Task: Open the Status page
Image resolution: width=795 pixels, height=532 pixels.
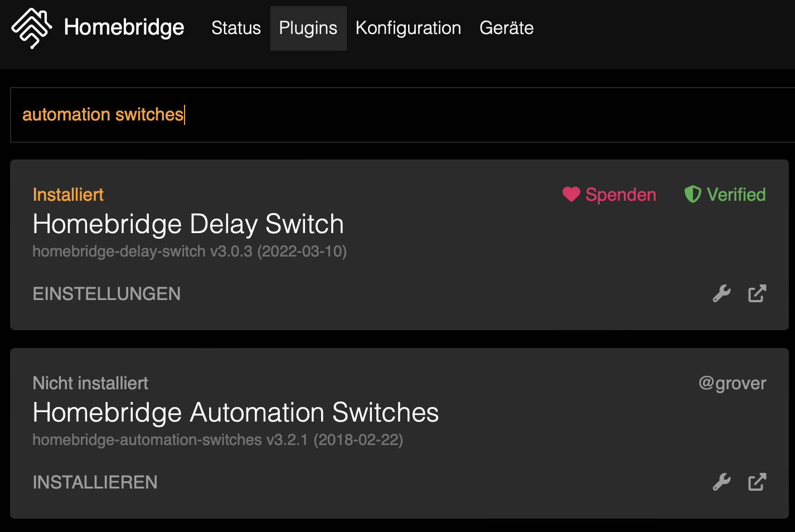Action: pos(236,28)
